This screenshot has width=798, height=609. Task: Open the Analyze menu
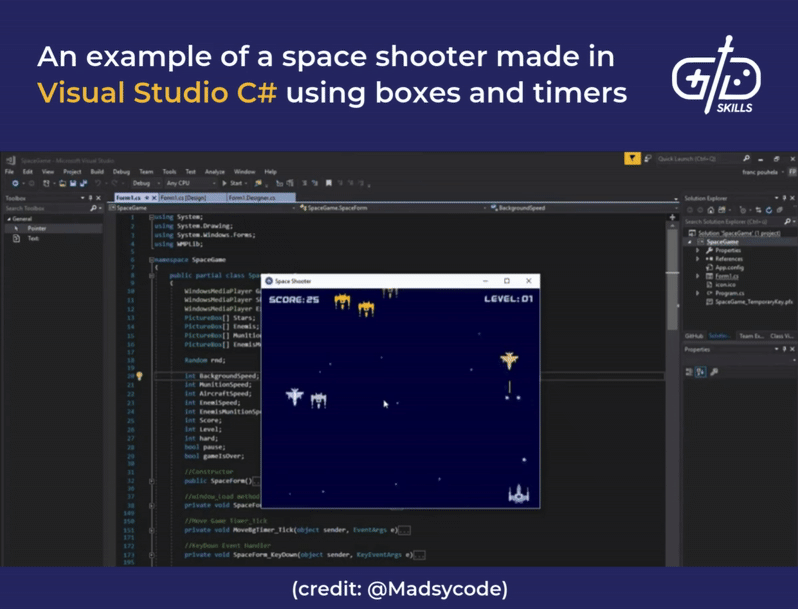tap(214, 171)
